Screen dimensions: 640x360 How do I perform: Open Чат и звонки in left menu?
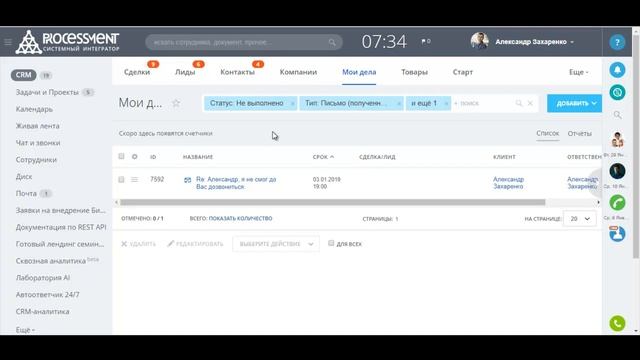click(38, 142)
